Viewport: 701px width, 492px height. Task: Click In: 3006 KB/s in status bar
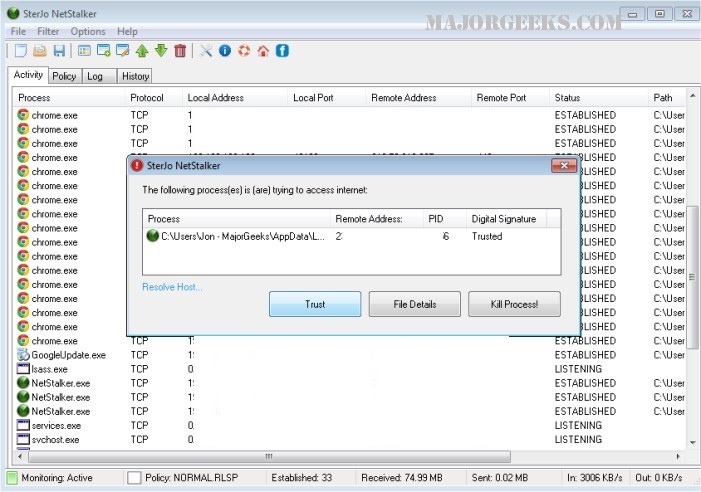click(595, 478)
